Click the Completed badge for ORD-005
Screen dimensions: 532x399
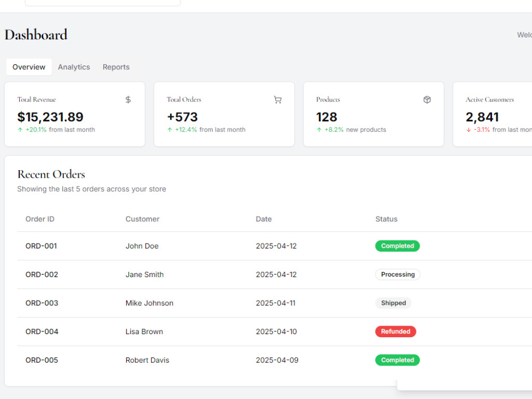[397, 360]
